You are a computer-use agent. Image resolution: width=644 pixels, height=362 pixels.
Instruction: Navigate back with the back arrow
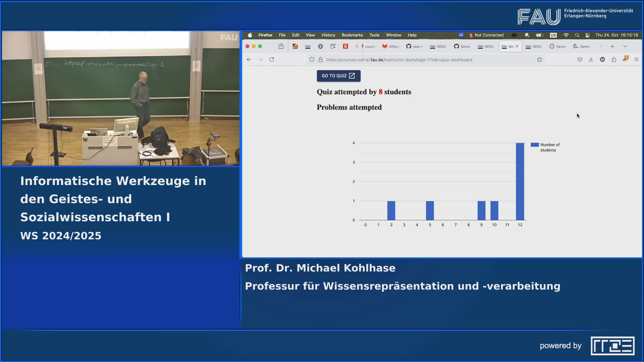tap(249, 59)
